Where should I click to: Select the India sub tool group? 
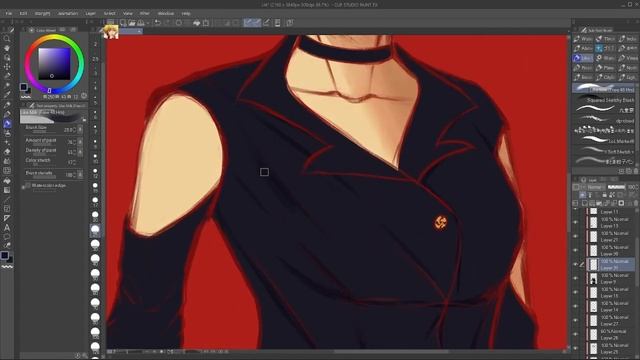(x=627, y=39)
